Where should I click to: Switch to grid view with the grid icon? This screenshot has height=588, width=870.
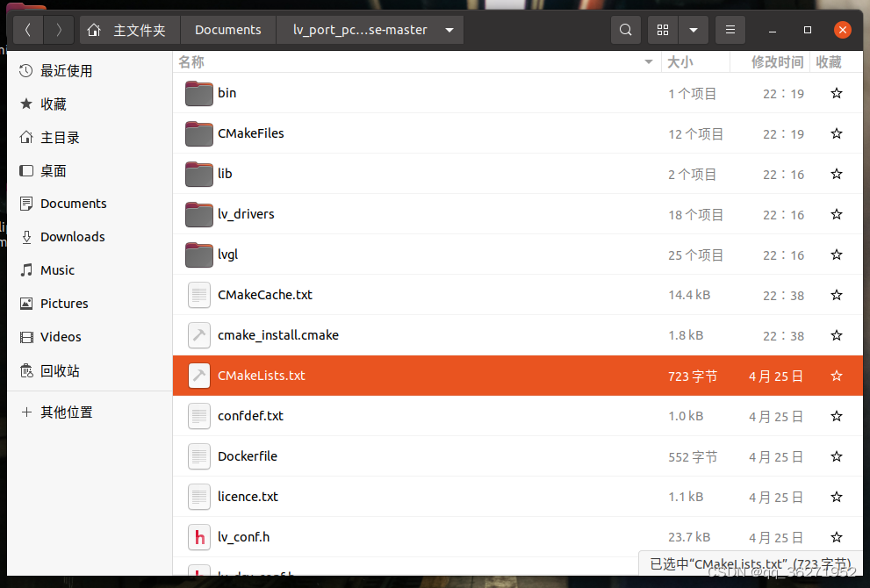coord(662,29)
